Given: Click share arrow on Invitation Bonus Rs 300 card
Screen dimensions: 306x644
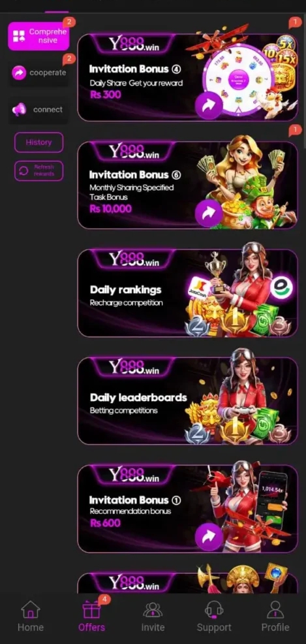Looking at the screenshot, I should pyautogui.click(x=209, y=106).
